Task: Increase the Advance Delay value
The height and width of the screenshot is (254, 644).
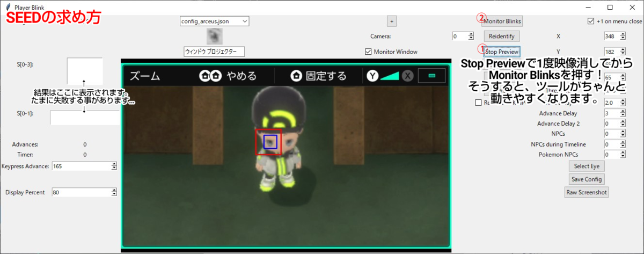Action: (x=623, y=111)
